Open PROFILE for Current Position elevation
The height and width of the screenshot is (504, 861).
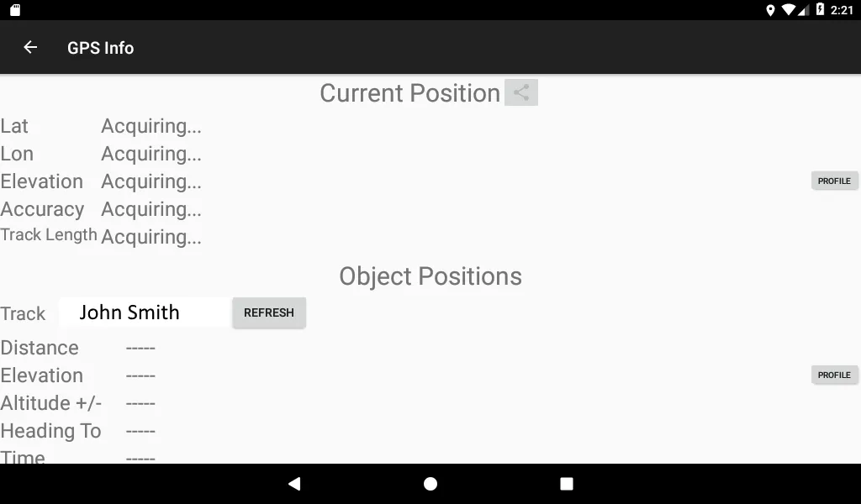click(834, 181)
